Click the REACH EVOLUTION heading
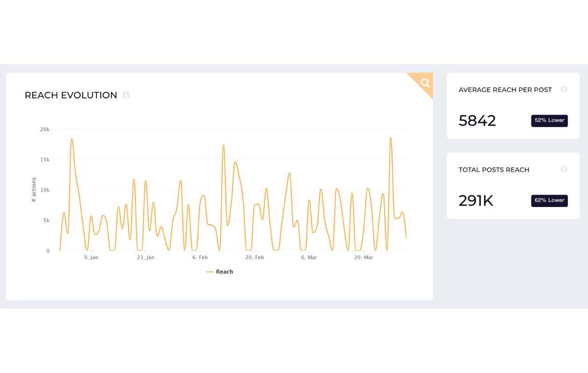Viewport: 588px width, 373px height. coord(71,95)
